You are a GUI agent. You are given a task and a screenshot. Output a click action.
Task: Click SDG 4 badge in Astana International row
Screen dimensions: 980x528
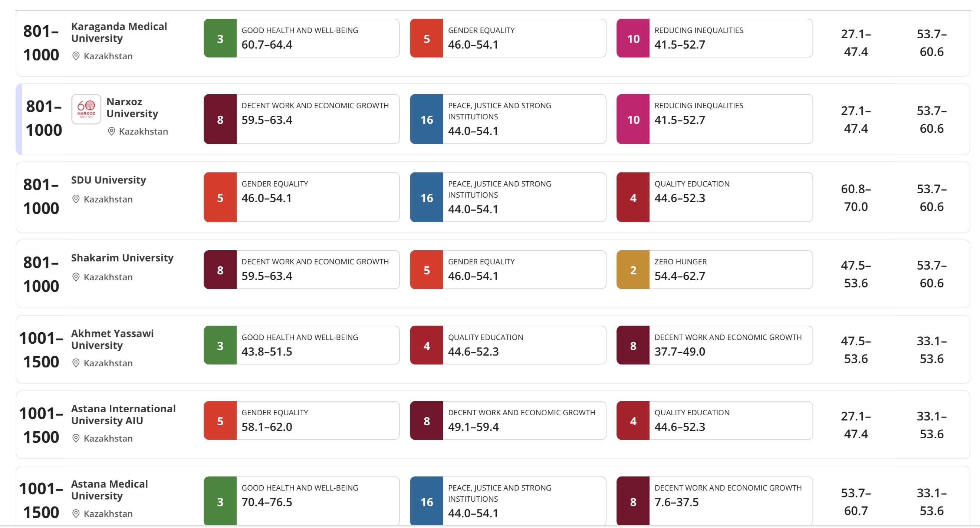pos(633,421)
